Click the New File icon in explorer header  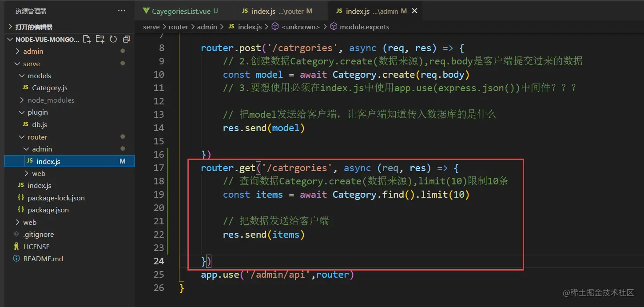click(x=87, y=39)
